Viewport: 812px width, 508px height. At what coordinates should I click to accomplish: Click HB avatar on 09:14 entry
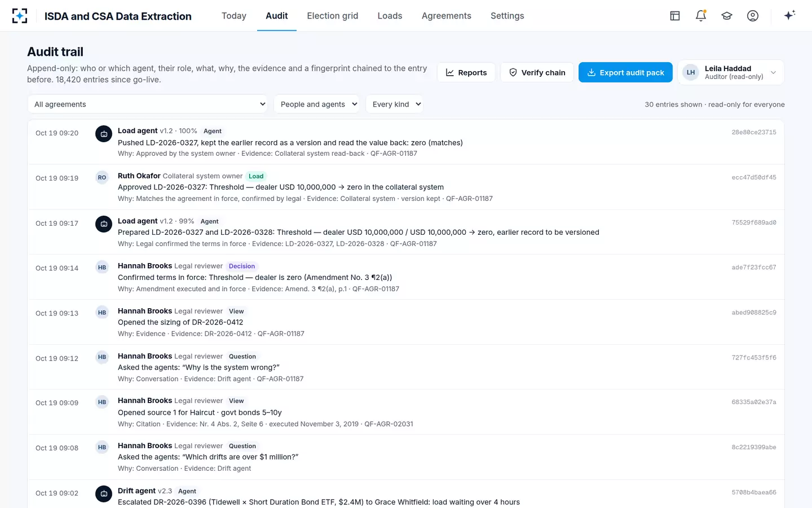[x=102, y=268]
